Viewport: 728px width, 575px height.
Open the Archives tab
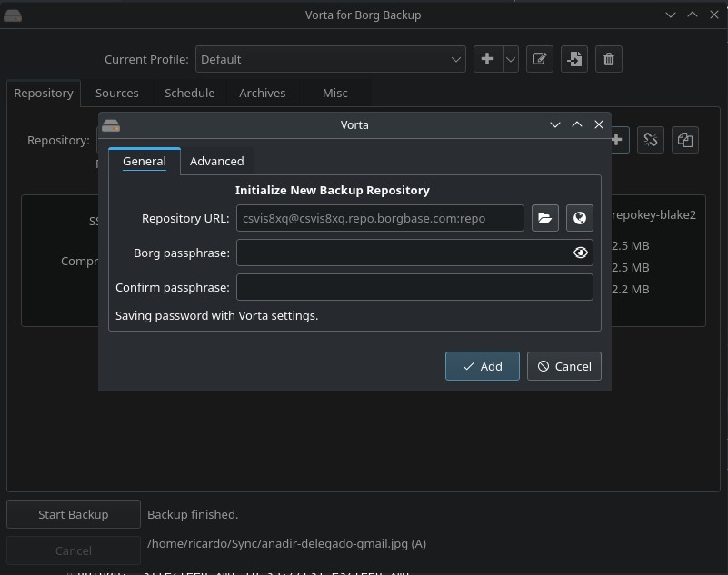263,94
